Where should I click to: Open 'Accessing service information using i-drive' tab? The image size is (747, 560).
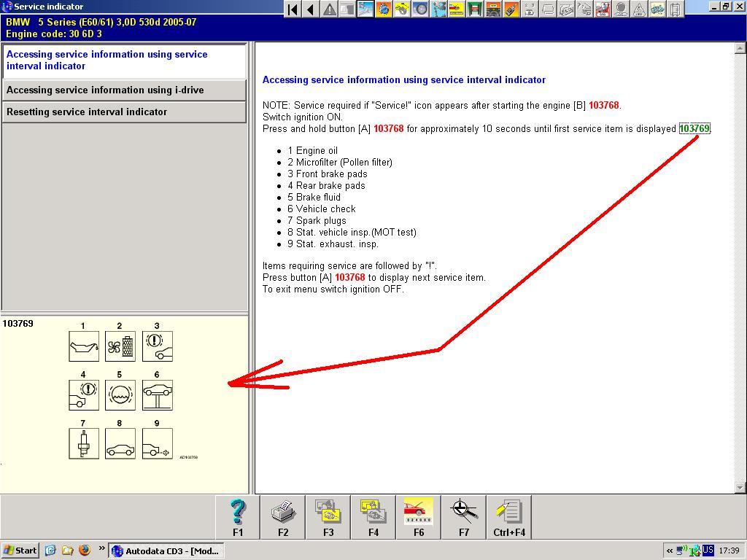(x=124, y=90)
